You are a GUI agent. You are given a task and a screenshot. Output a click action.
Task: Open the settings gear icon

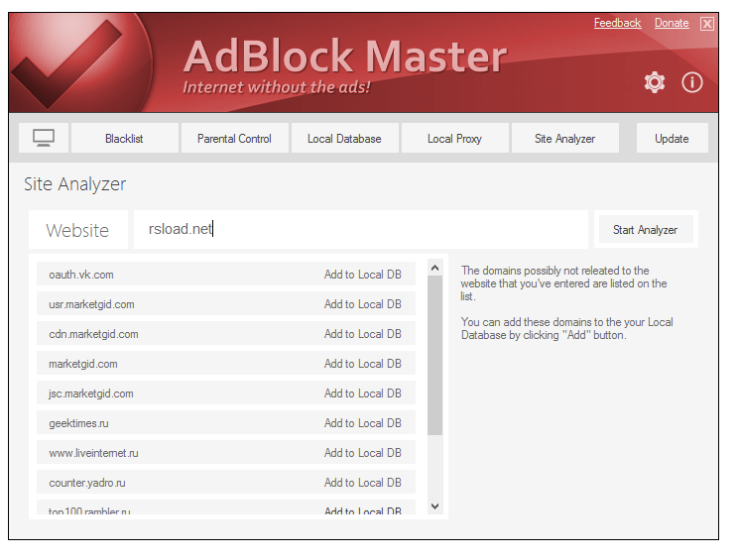[655, 82]
